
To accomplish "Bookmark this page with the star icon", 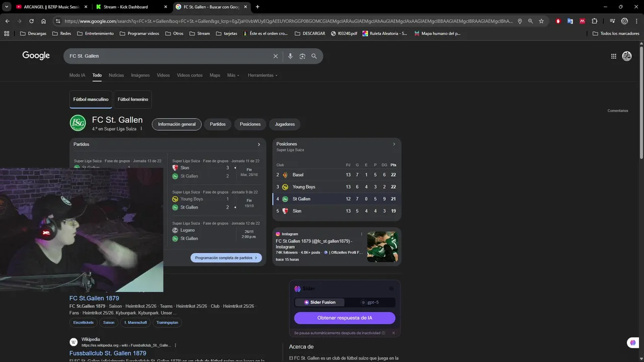I will (541, 21).
